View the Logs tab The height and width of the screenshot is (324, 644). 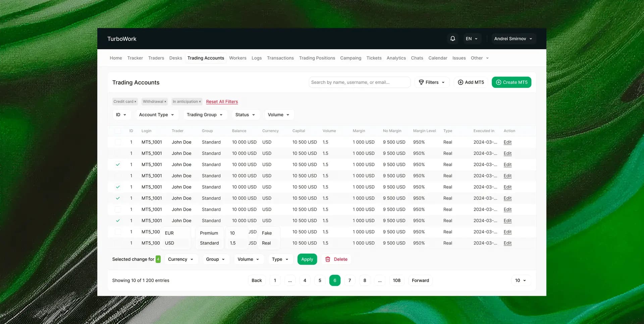257,58
